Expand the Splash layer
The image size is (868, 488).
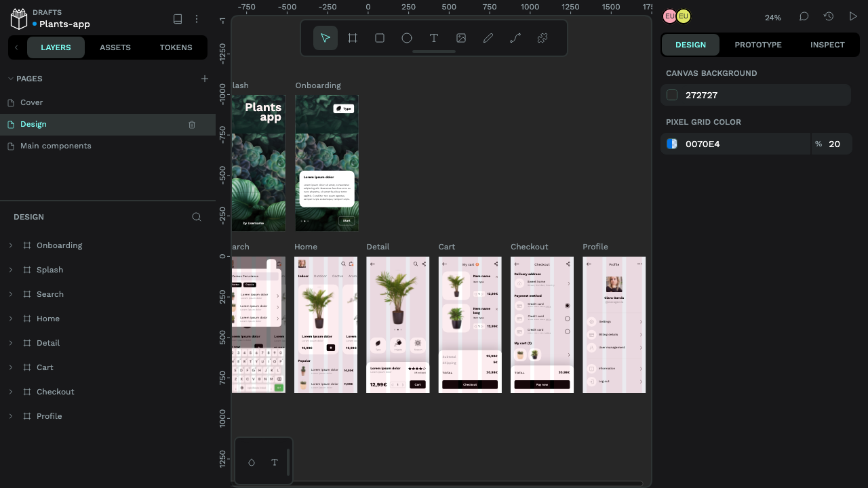(x=11, y=270)
